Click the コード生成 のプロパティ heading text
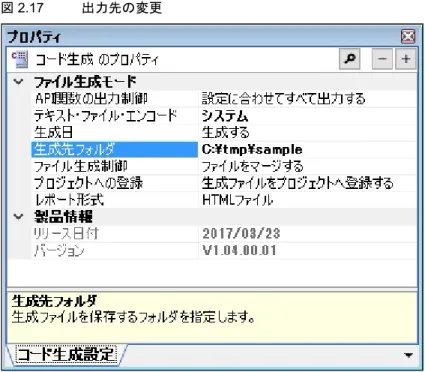 pyautogui.click(x=97, y=60)
